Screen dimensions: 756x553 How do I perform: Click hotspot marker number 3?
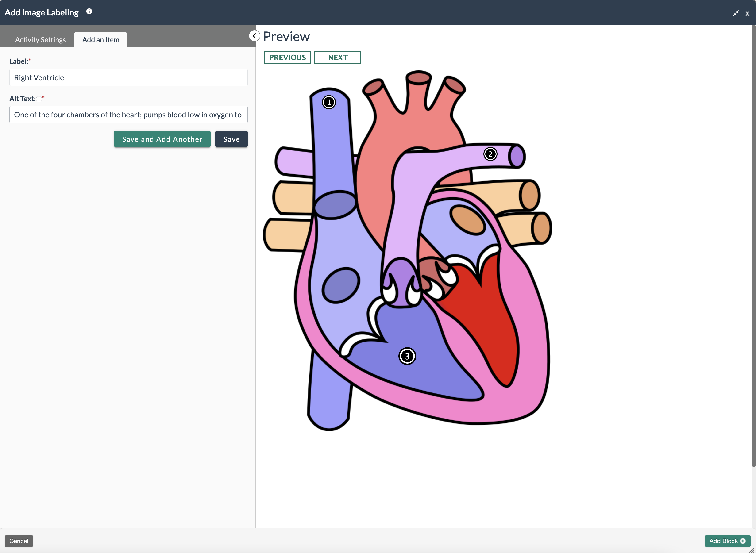pyautogui.click(x=407, y=356)
